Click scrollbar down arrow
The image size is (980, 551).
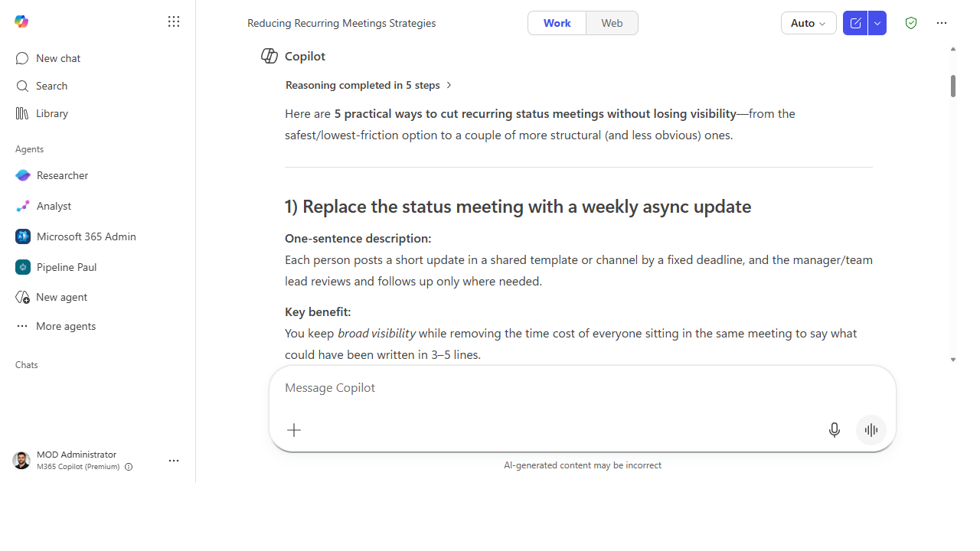(953, 360)
